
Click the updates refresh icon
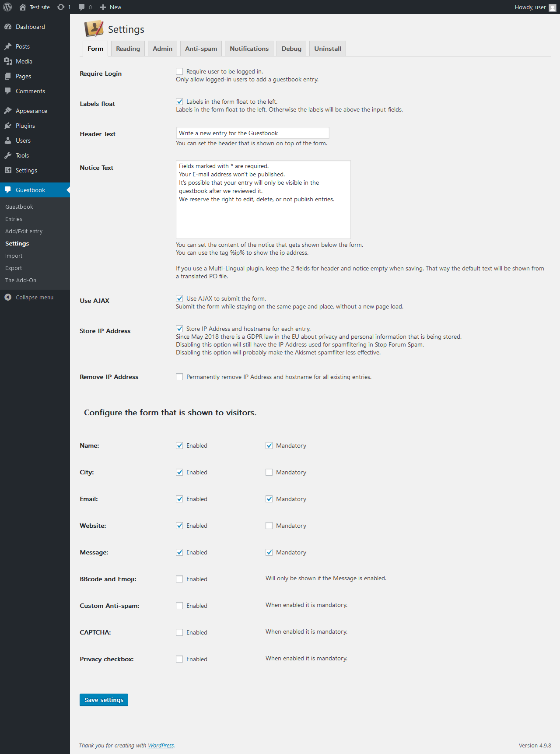coord(61,7)
